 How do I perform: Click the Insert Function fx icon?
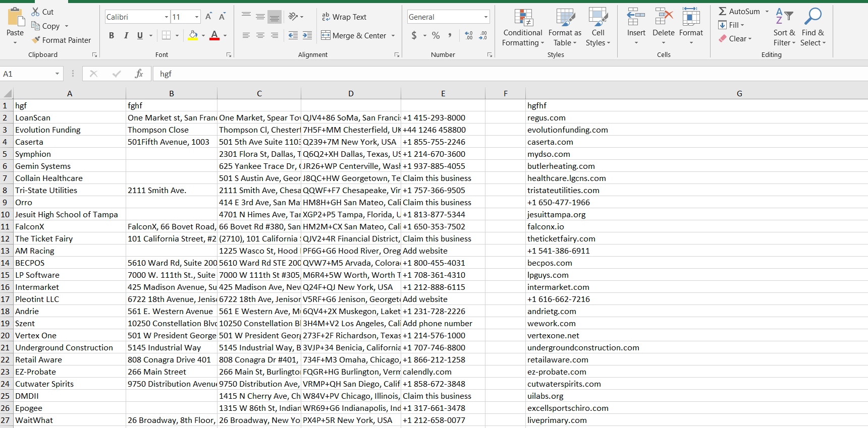pos(139,74)
